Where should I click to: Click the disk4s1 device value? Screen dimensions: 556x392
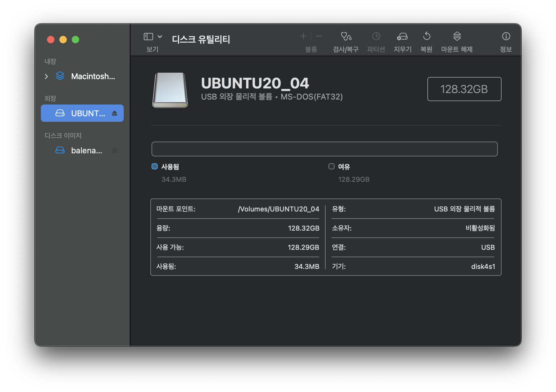click(483, 266)
